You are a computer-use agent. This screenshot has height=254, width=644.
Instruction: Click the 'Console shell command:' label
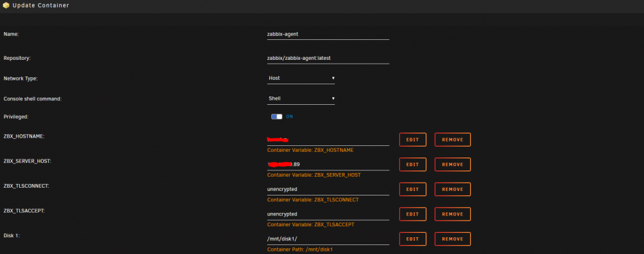pyautogui.click(x=32, y=99)
